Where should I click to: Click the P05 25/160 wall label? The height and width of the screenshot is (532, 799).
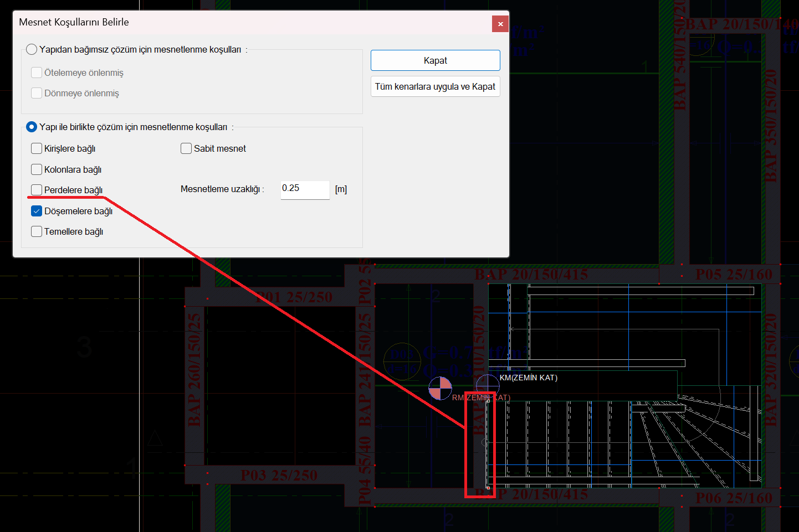[733, 275]
